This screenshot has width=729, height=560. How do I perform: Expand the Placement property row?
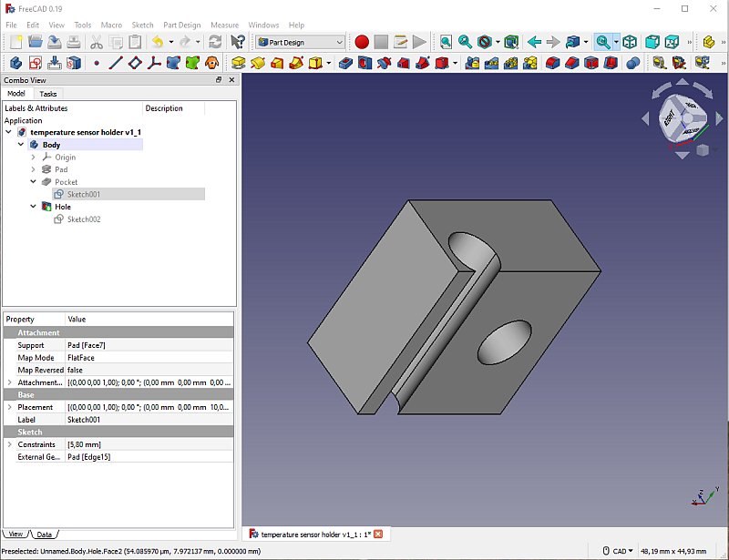9,407
